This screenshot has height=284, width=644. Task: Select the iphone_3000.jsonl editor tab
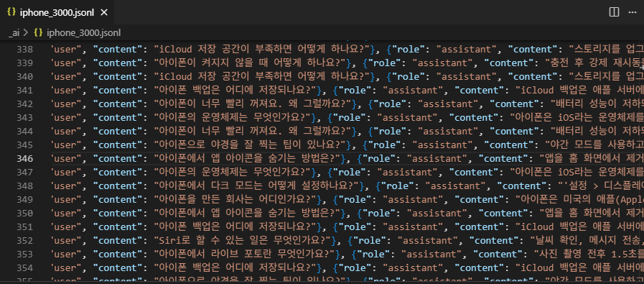pos(57,13)
